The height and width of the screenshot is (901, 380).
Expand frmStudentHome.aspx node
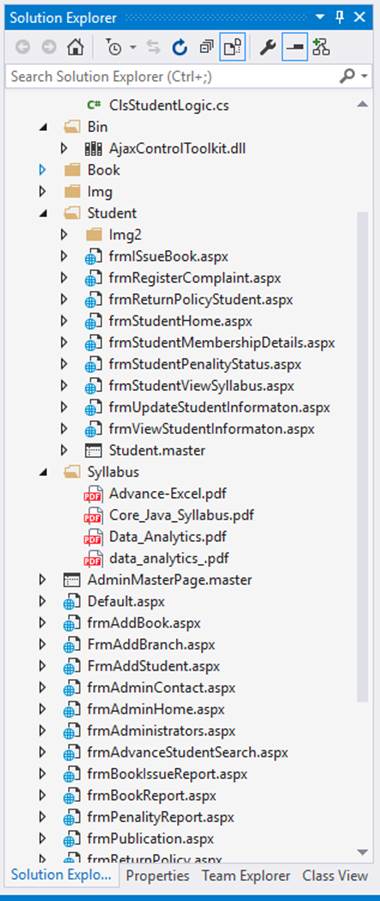[64, 321]
